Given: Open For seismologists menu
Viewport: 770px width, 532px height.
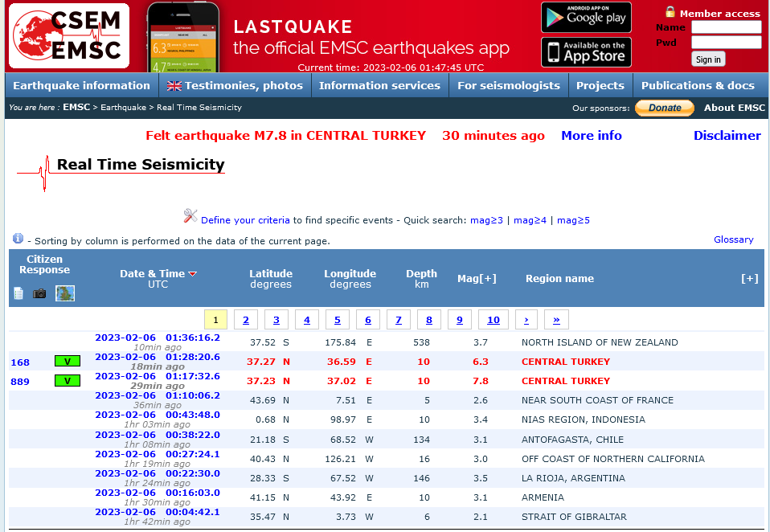Looking at the screenshot, I should coord(509,85).
